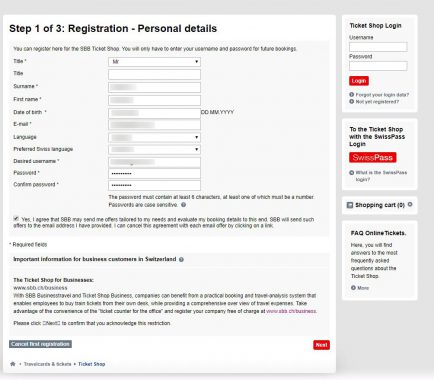This screenshot has height=380, width=434.
Task: Open the Title (Mr) dropdown
Action: click(x=154, y=62)
